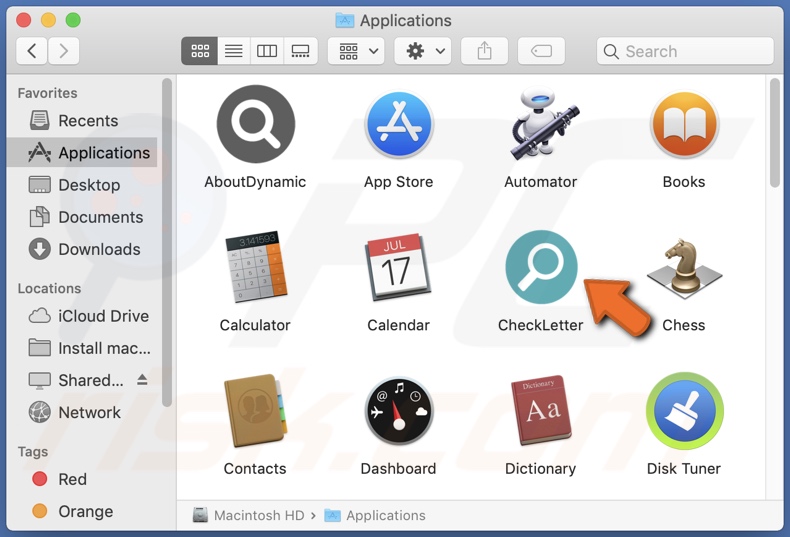Click the Share toolbar button
Image resolution: width=790 pixels, height=537 pixels.
[x=484, y=51]
